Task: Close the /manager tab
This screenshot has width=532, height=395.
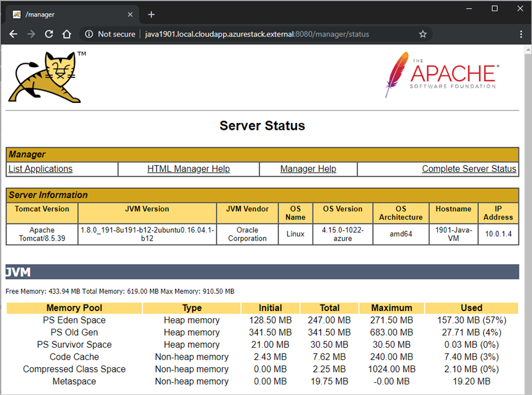Action: 129,14
